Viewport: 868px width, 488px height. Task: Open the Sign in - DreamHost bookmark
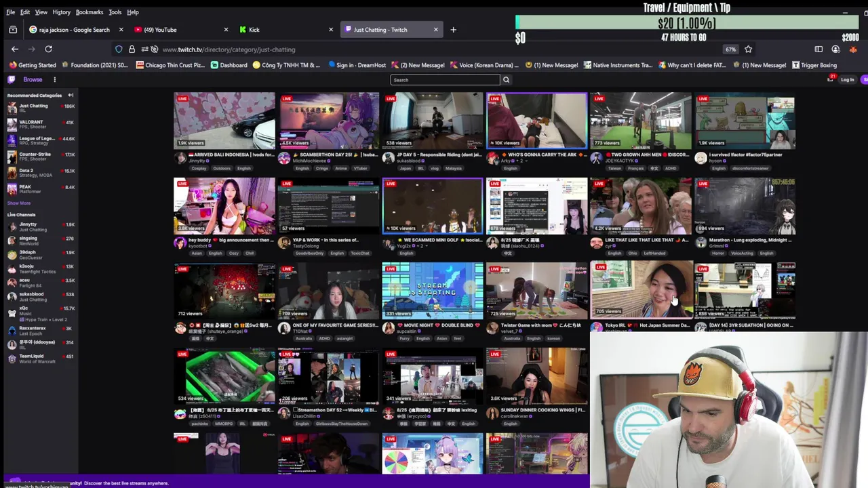point(357,65)
